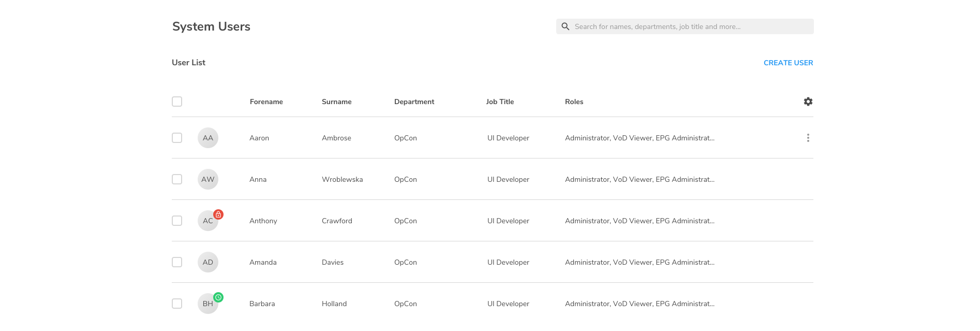Image resolution: width=980 pixels, height=331 pixels.
Task: Open truncated roles text for Anna Wroblewska
Action: pos(640,179)
